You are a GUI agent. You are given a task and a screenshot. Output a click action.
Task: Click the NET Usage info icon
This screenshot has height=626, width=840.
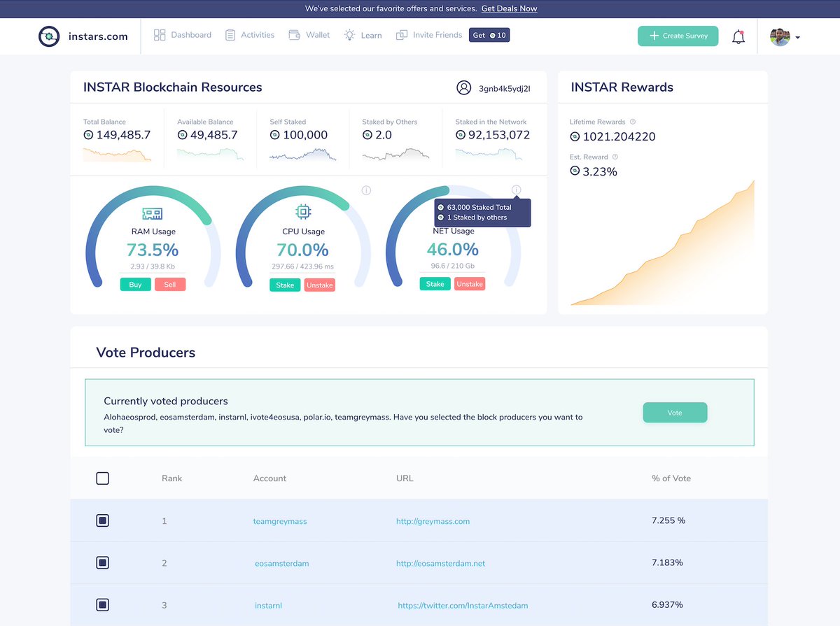tap(517, 190)
